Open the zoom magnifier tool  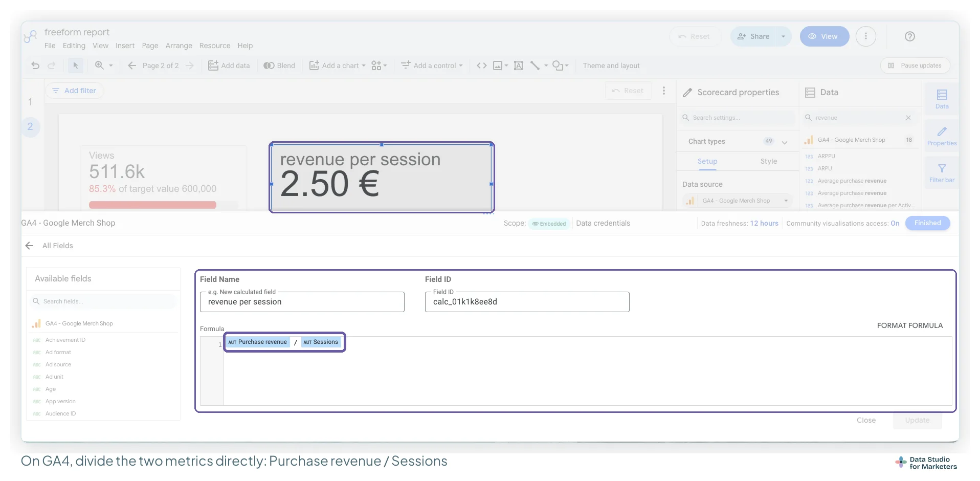coord(99,65)
